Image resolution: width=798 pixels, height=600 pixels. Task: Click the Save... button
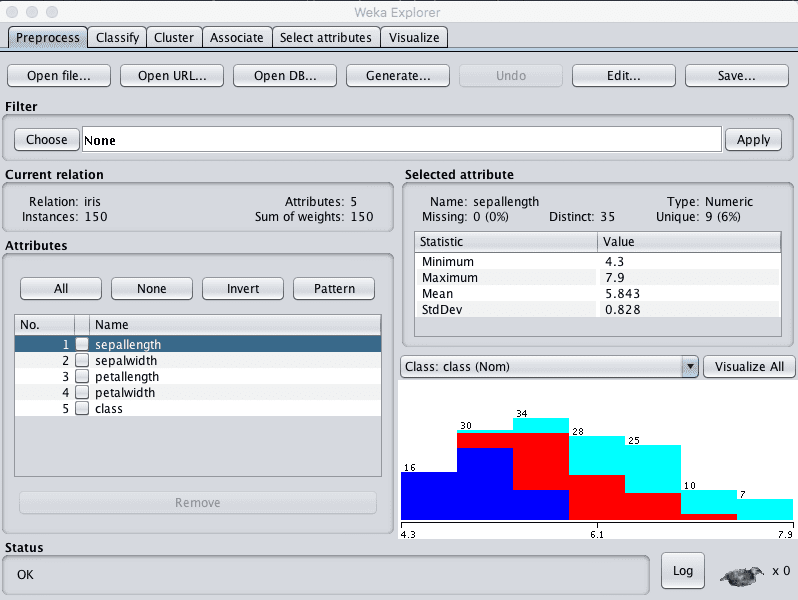tap(737, 76)
